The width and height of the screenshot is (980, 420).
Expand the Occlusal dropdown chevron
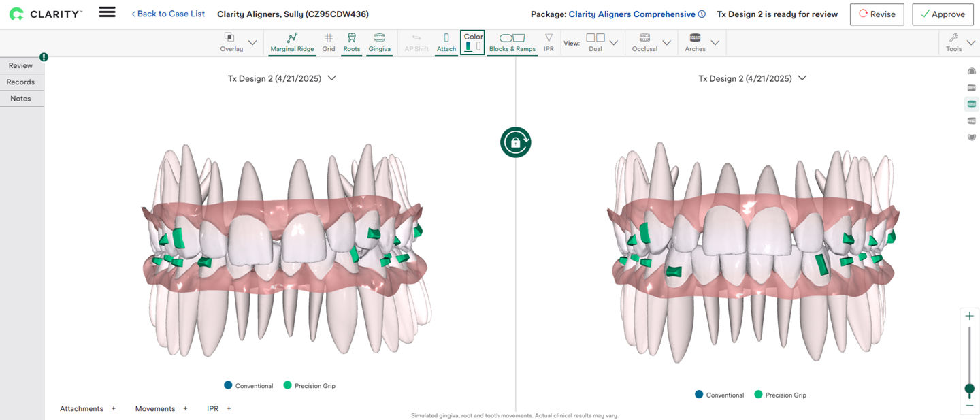click(x=666, y=42)
